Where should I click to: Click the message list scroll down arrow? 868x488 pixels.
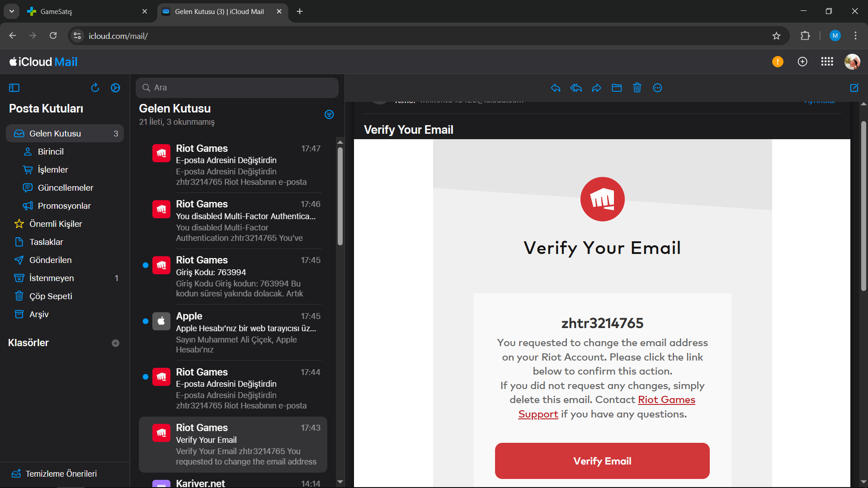click(x=340, y=482)
